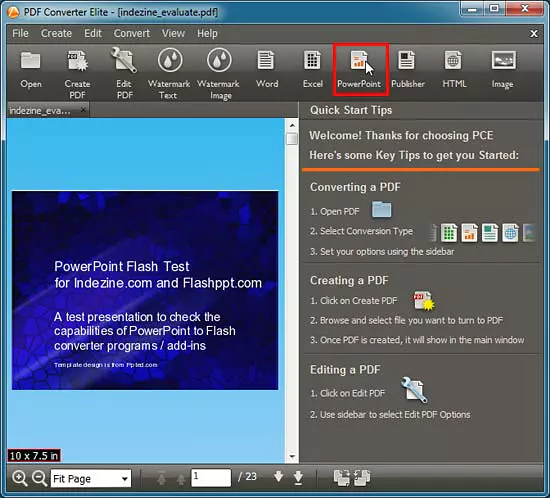The height and width of the screenshot is (498, 550).
Task: Maximize the PDF Converter Elite window
Action: [x=494, y=8]
